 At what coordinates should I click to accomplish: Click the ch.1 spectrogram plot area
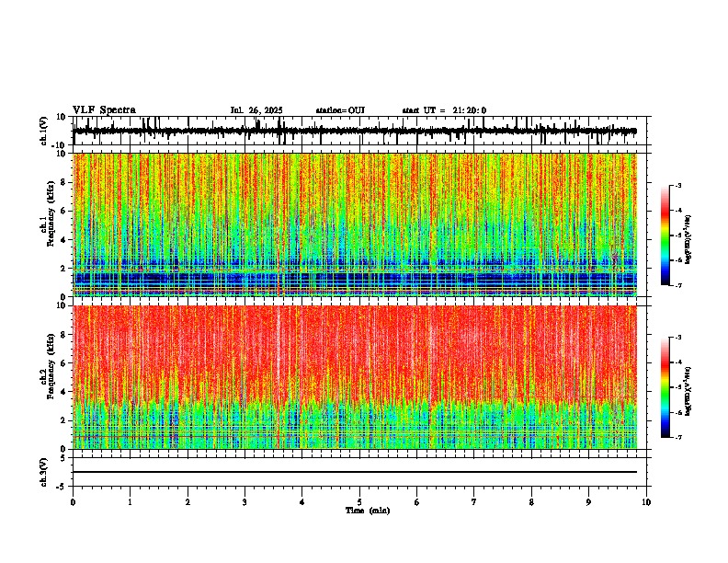355,224
